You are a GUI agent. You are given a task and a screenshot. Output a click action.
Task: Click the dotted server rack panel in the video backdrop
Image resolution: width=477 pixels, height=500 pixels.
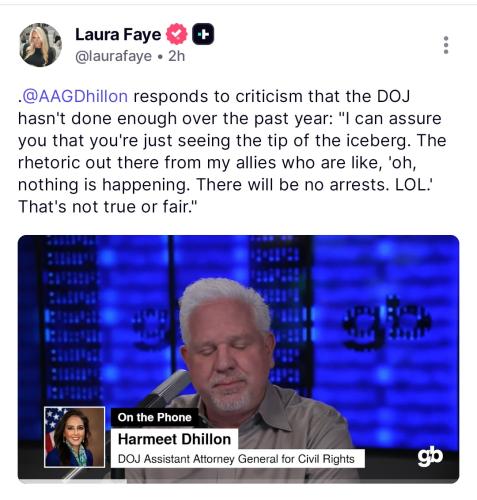[71, 318]
